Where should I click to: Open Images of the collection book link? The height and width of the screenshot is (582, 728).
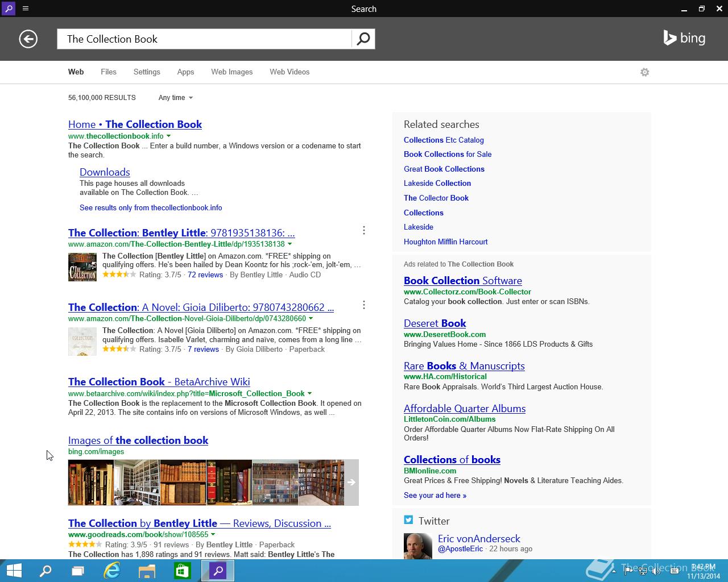click(x=138, y=440)
